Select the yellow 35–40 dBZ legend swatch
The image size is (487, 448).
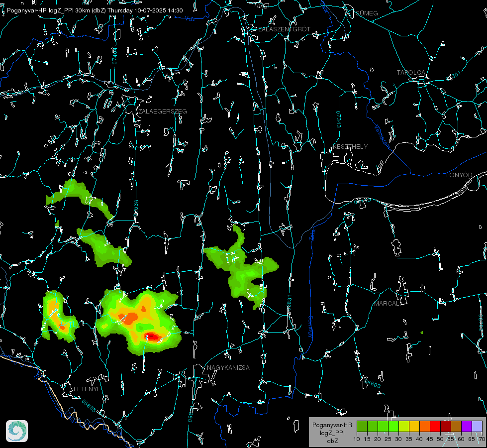(x=414, y=426)
